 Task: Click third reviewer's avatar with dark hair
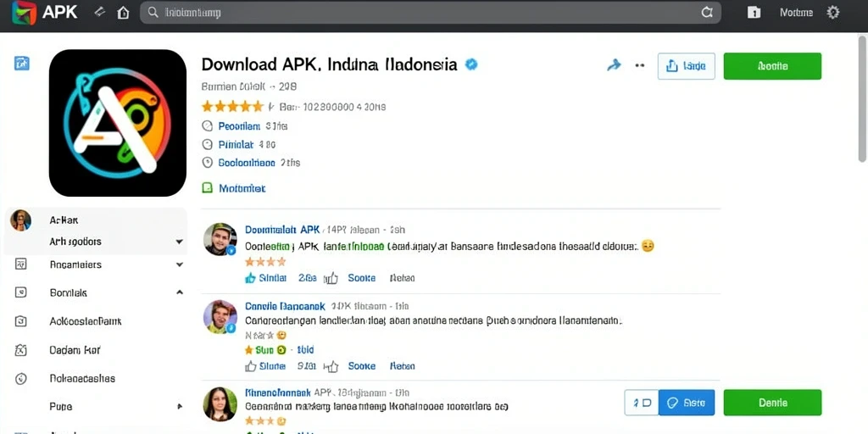click(220, 403)
